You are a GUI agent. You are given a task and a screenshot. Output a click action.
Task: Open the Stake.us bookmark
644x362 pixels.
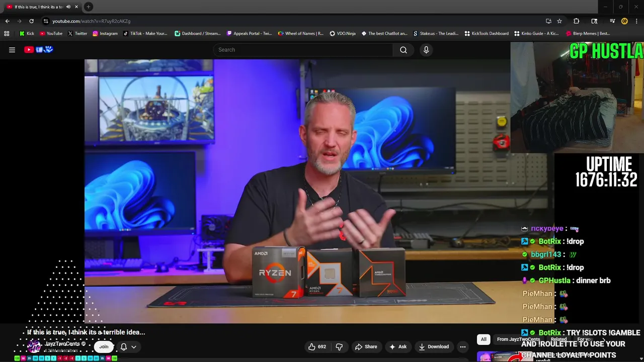pos(435,34)
